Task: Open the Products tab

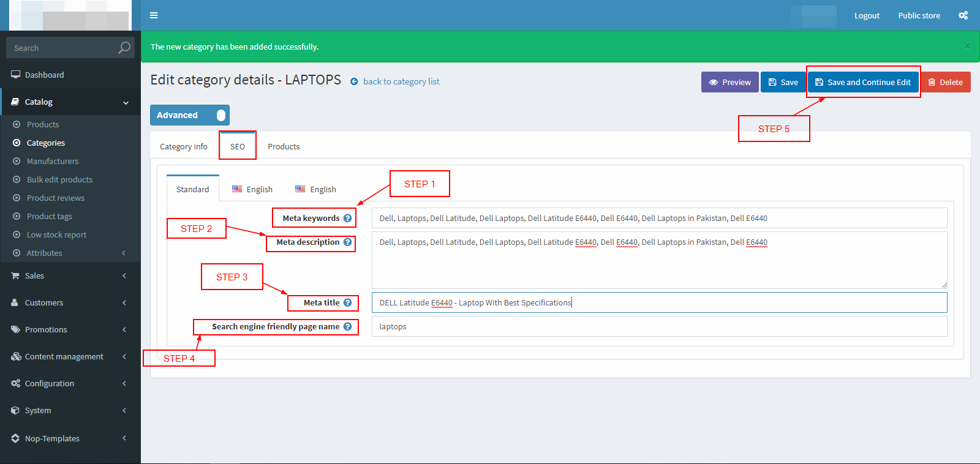Action: pos(284,146)
